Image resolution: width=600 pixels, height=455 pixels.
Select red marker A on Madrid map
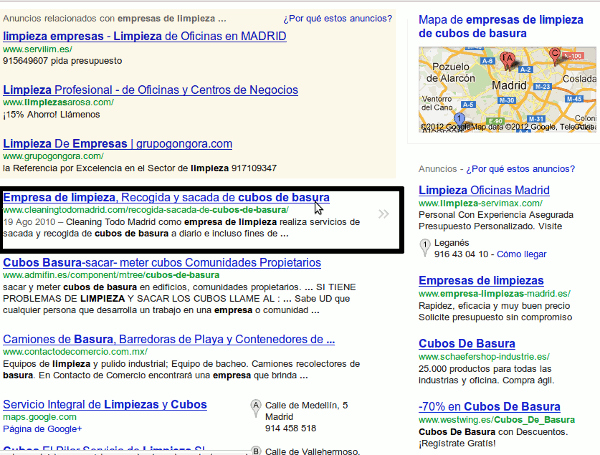coord(508,61)
